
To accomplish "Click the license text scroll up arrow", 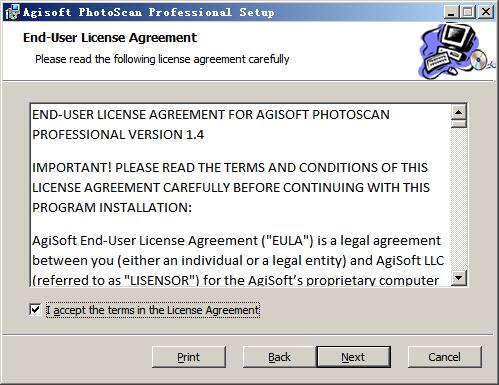I will tap(459, 112).
